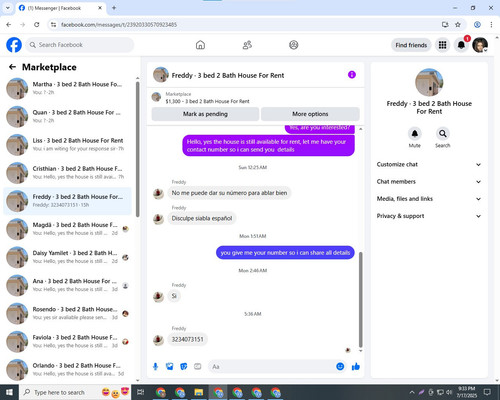The height and width of the screenshot is (400, 500).
Task: Open the Orlando conversation
Action: click(x=68, y=369)
